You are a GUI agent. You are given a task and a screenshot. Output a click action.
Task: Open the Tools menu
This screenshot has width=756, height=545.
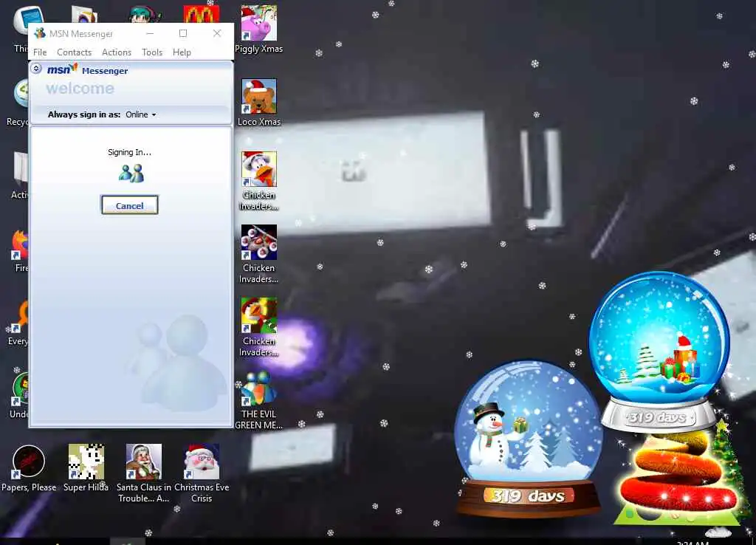pos(152,52)
